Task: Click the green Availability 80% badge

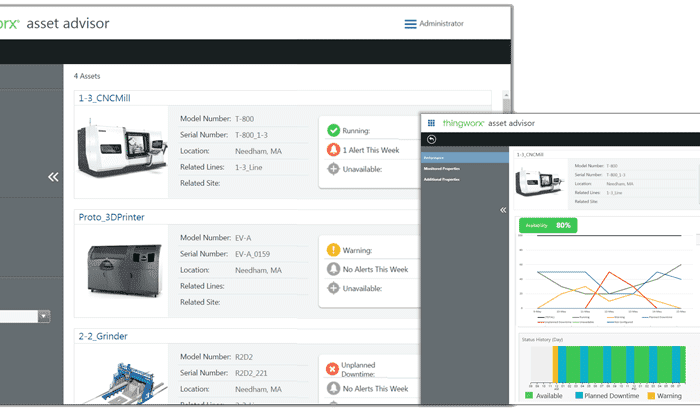Action: coord(548,225)
